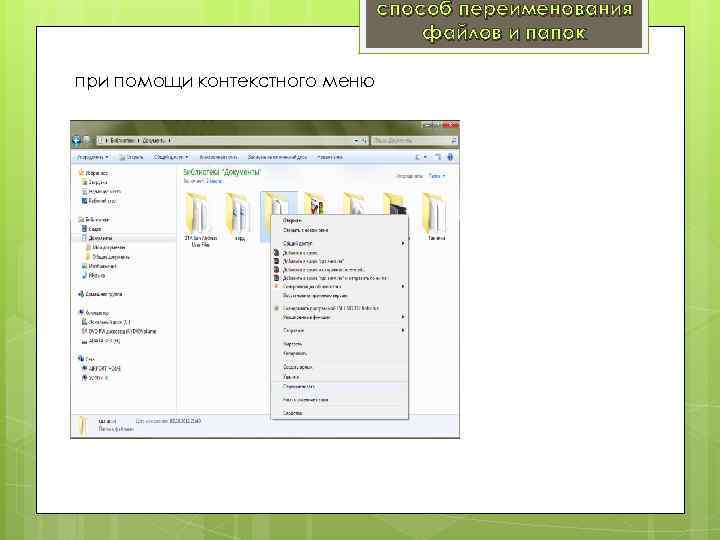Choose Вырезать in the context menu
The width and height of the screenshot is (720, 540).
(340, 344)
